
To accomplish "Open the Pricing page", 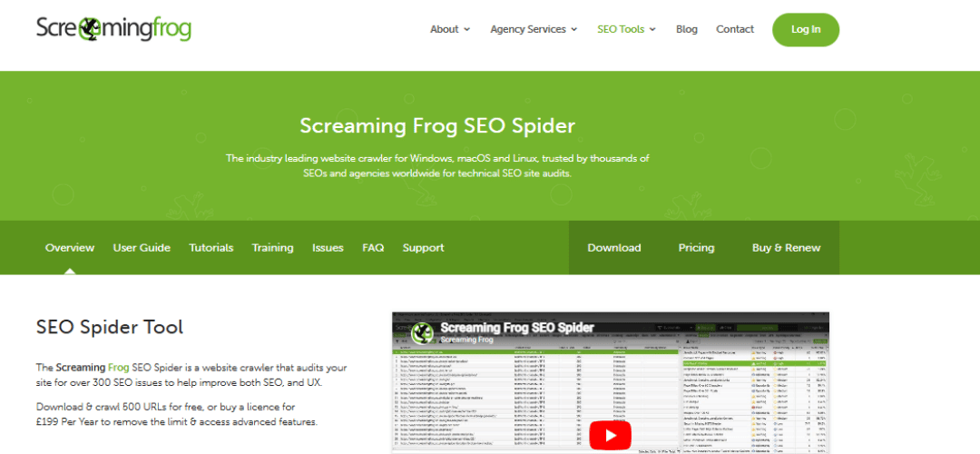I will (696, 248).
